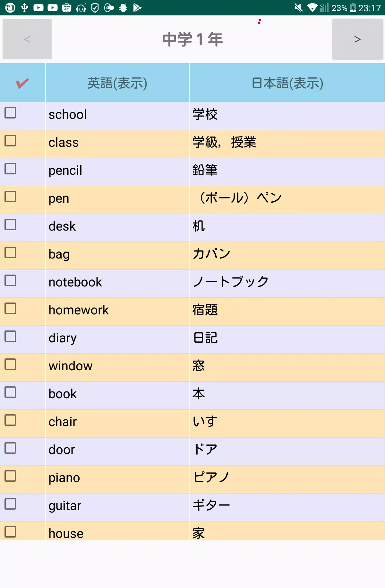The width and height of the screenshot is (385, 588).
Task: Open the YouTube notification icon
Action: point(38,7)
